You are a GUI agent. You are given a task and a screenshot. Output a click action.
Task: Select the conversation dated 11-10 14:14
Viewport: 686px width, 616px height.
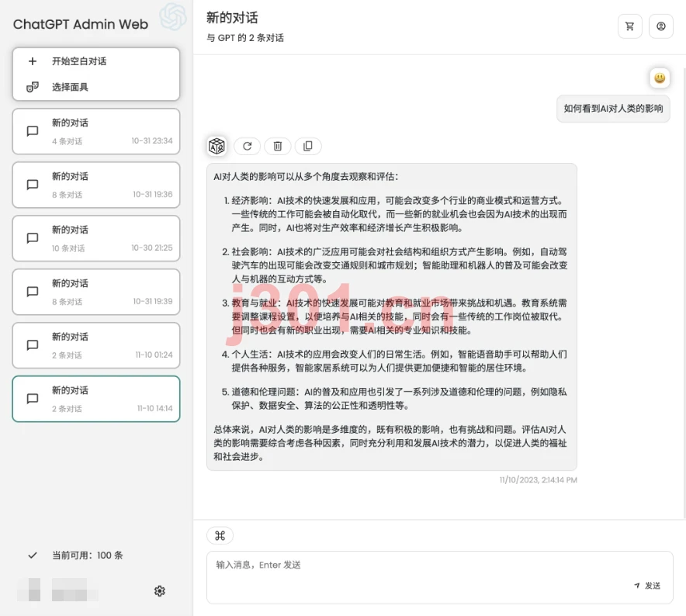pyautogui.click(x=96, y=399)
